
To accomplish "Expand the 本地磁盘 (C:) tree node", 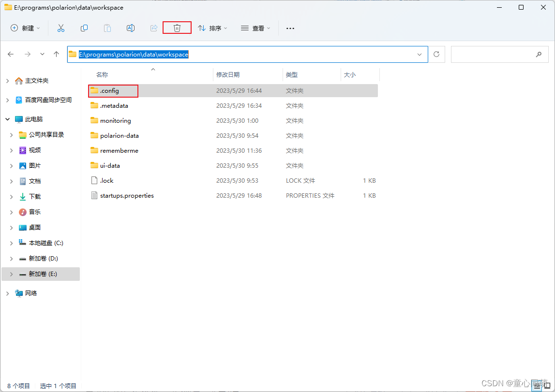I will tap(11, 243).
